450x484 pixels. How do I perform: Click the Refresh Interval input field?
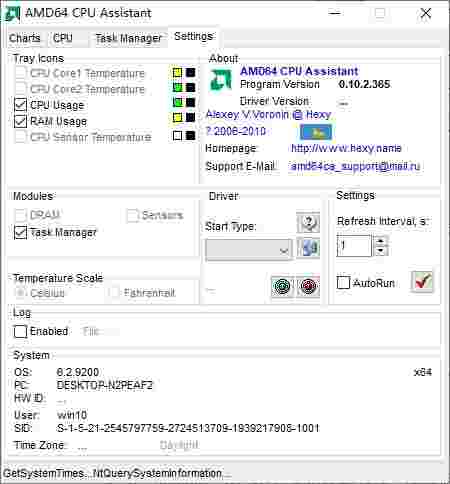click(354, 246)
